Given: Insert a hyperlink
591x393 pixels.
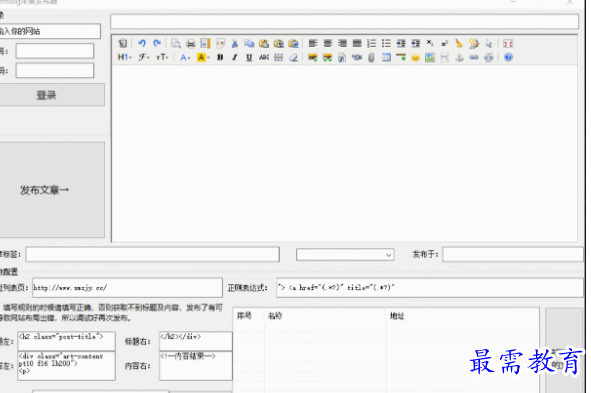Looking at the screenshot, I should [x=474, y=57].
